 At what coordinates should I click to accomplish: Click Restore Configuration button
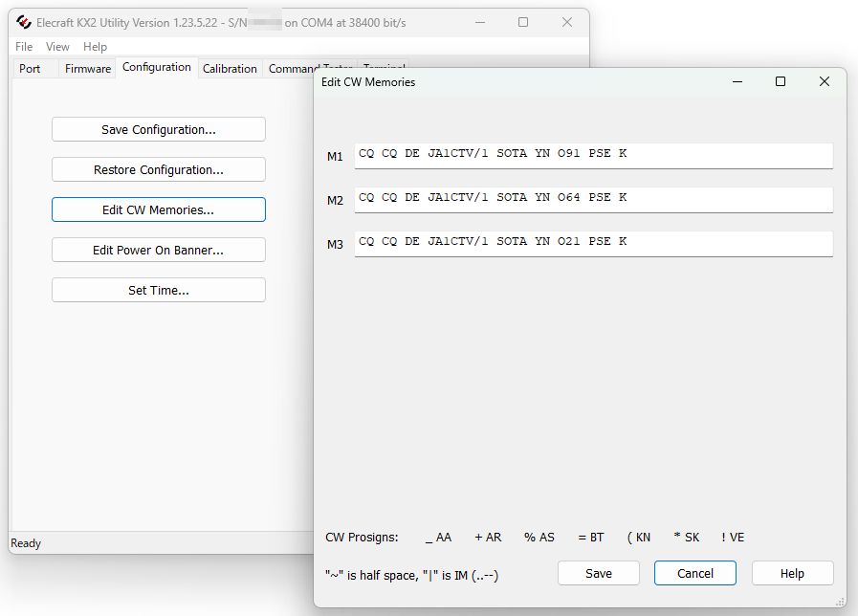(x=159, y=169)
